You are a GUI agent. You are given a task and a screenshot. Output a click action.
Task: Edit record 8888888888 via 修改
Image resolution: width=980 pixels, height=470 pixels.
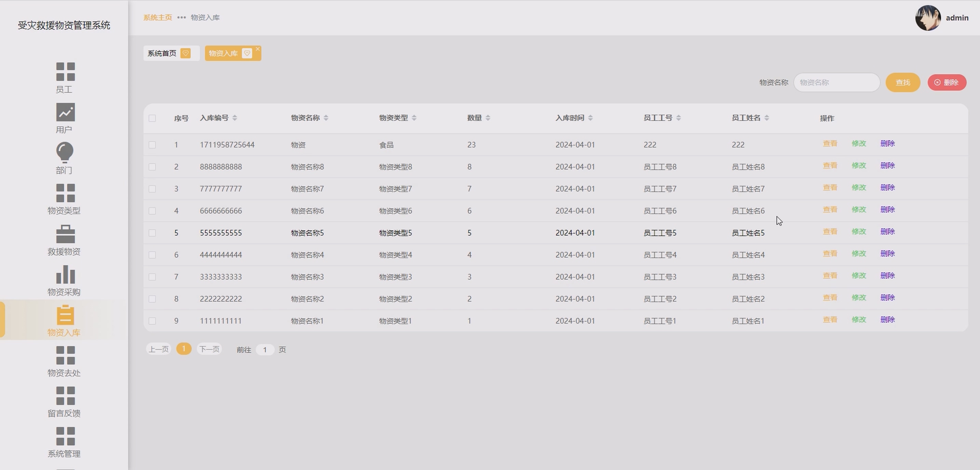click(x=859, y=165)
